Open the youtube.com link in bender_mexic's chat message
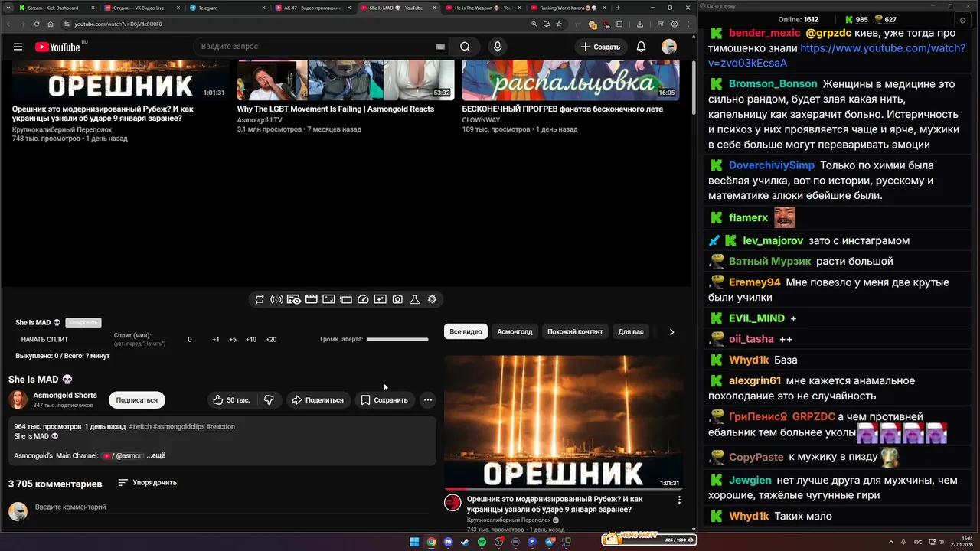The width and height of the screenshot is (980, 551). [837, 55]
